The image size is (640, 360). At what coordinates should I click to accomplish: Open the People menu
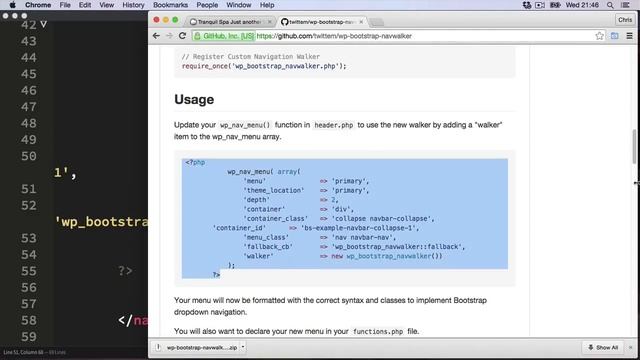[207, 5]
